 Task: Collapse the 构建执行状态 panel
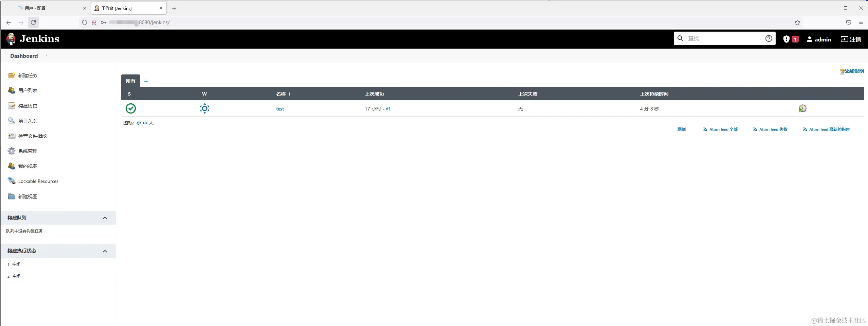point(105,251)
